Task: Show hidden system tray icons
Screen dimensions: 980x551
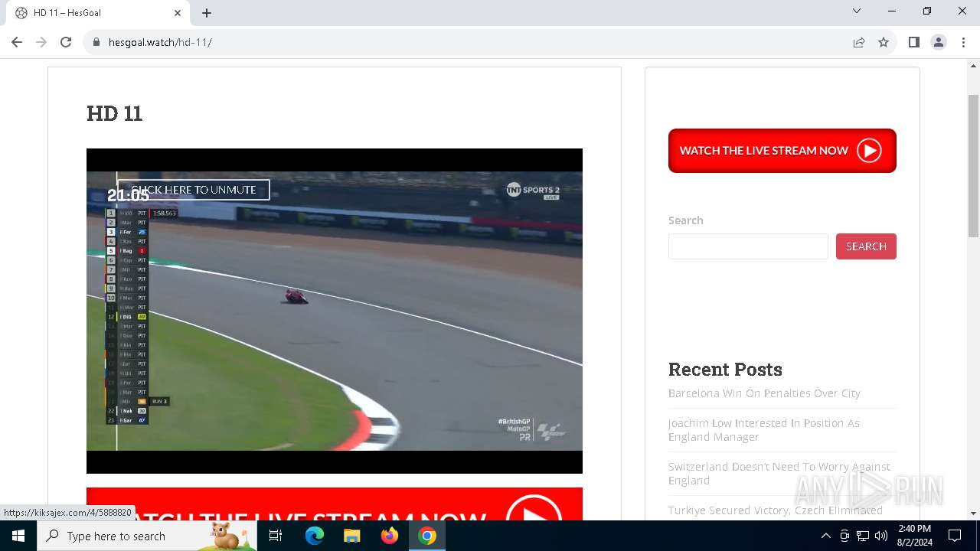Action: (825, 536)
